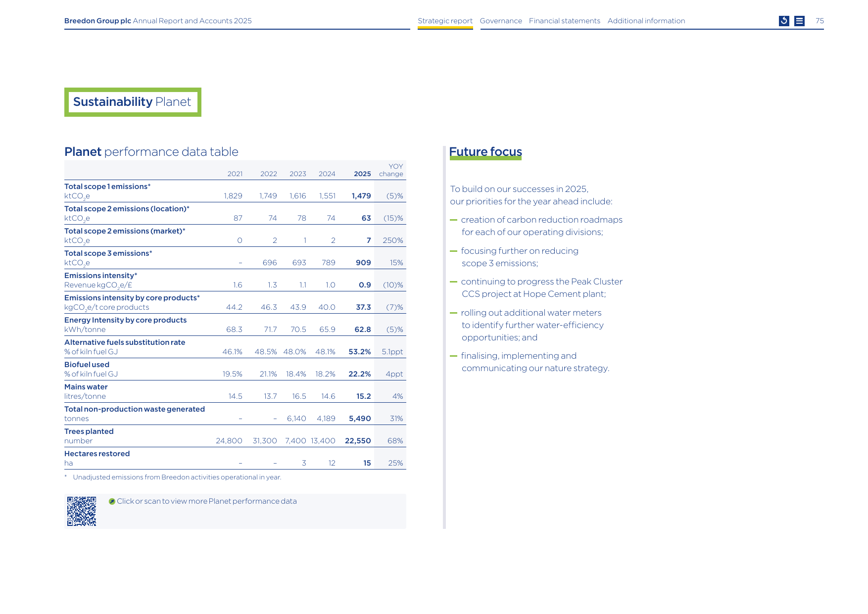
Task: Select the scope 1 value '1,829'
Action: pos(233,196)
